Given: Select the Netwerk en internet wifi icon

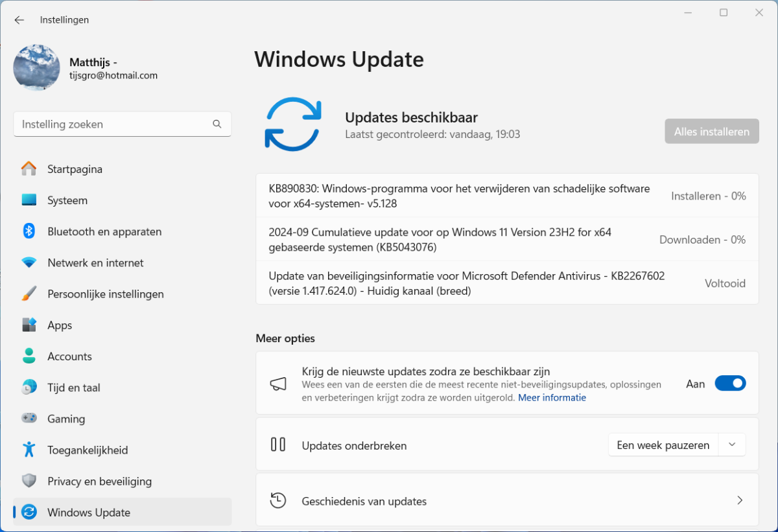Looking at the screenshot, I should pos(29,262).
